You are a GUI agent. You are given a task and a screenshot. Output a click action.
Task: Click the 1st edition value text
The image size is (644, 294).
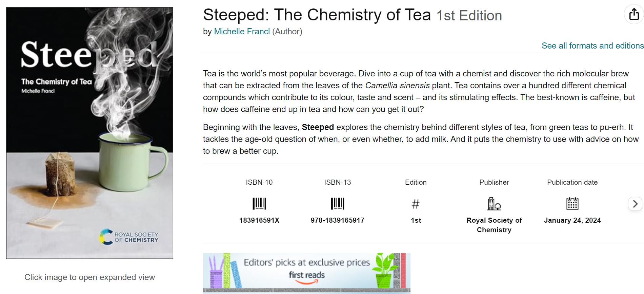[416, 220]
